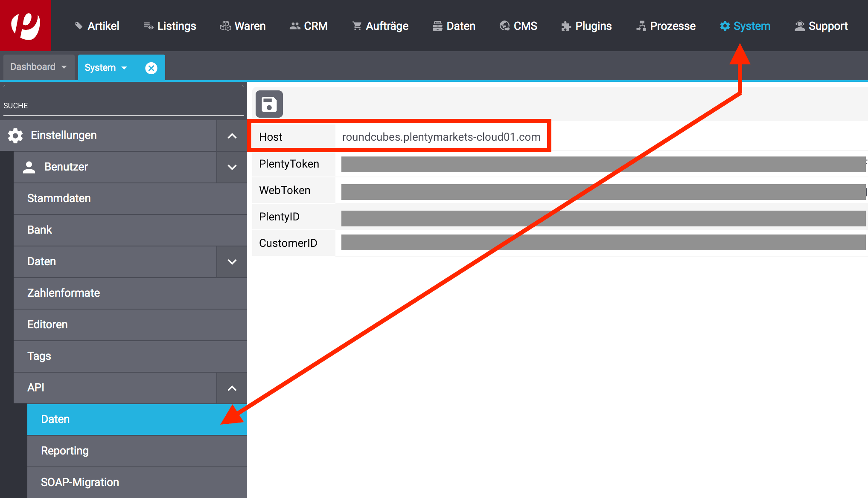Image resolution: width=868 pixels, height=498 pixels.
Task: Open SOAP-Migration in the sidebar
Action: coord(80,482)
